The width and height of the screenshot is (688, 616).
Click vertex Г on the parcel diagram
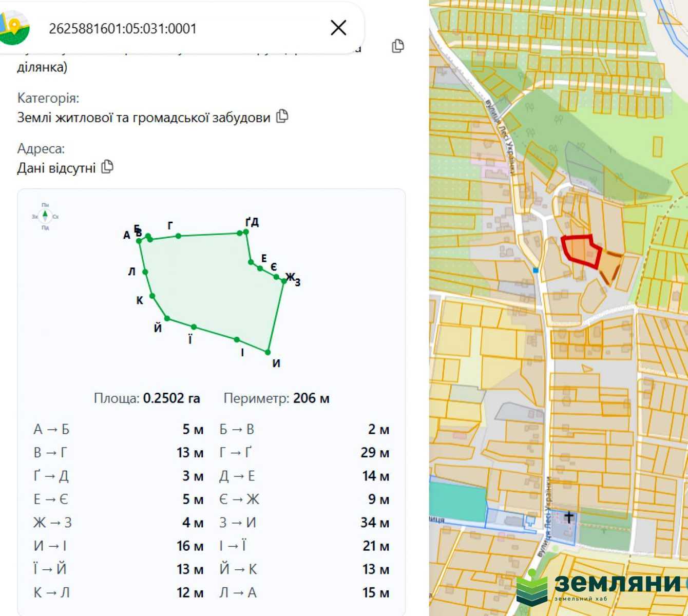click(178, 236)
